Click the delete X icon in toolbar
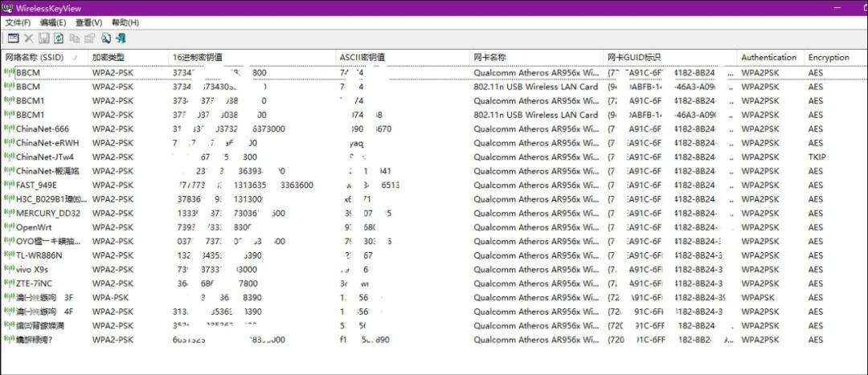 29,39
